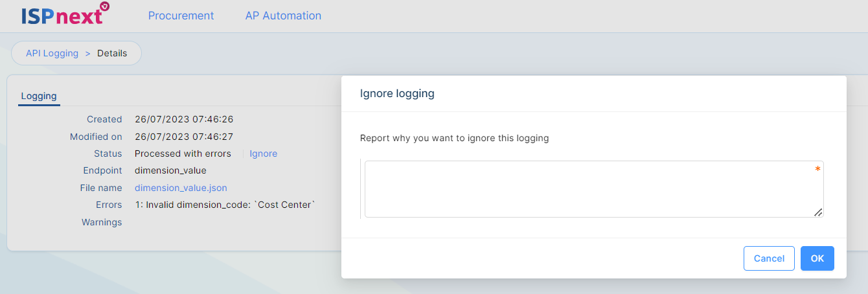Open the Procurement menu
Viewport: 868px width, 294px height.
click(x=181, y=16)
